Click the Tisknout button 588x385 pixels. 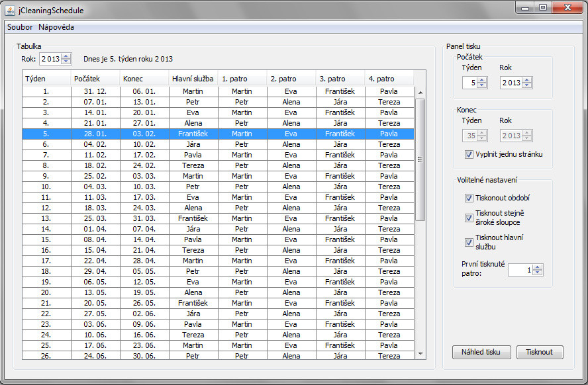pos(540,352)
